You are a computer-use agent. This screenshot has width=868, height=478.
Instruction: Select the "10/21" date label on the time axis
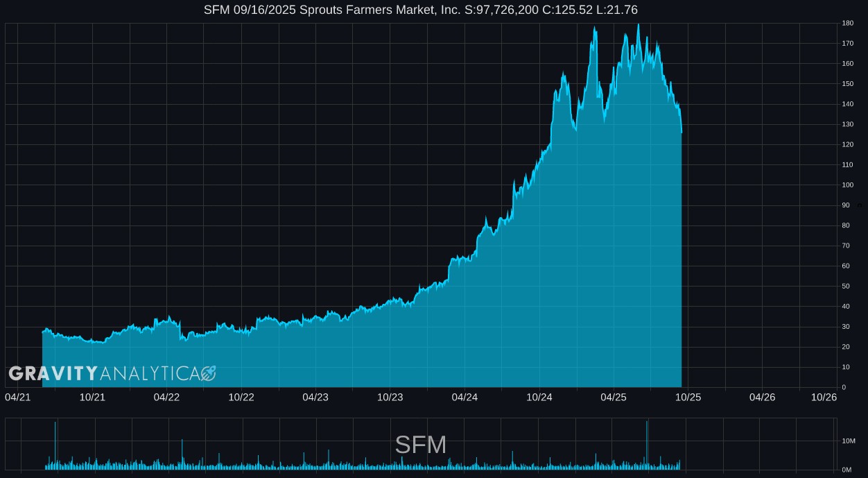pyautogui.click(x=92, y=397)
